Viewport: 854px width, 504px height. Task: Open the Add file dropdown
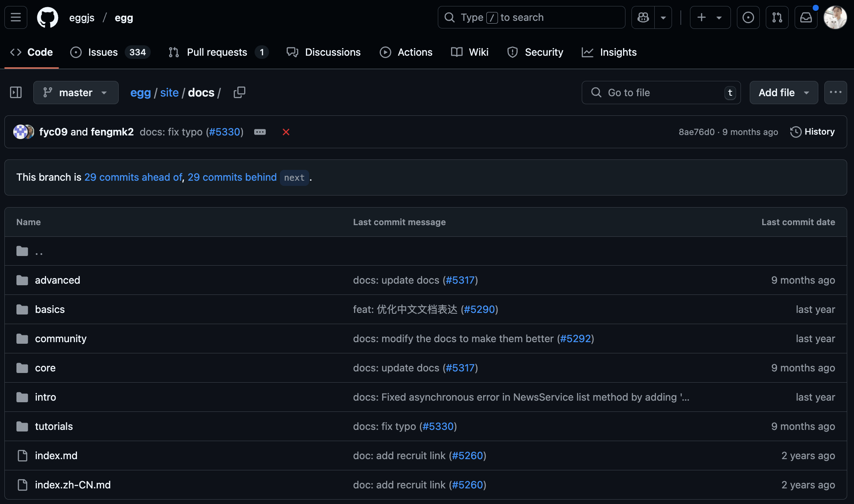(784, 93)
